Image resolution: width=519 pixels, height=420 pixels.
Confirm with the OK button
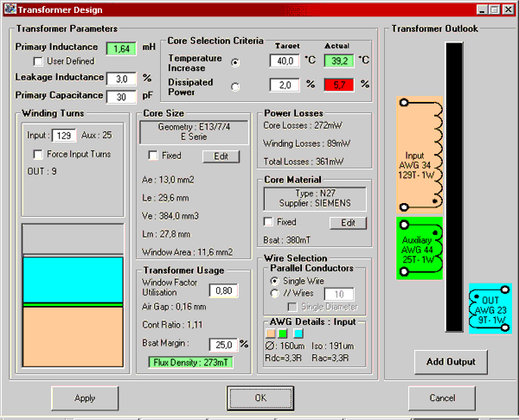pos(260,398)
